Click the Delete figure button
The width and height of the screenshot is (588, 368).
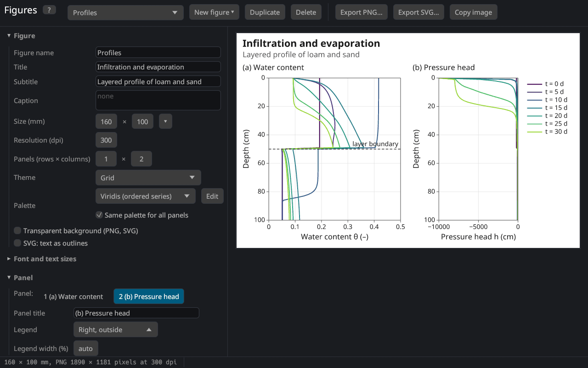pos(306,12)
